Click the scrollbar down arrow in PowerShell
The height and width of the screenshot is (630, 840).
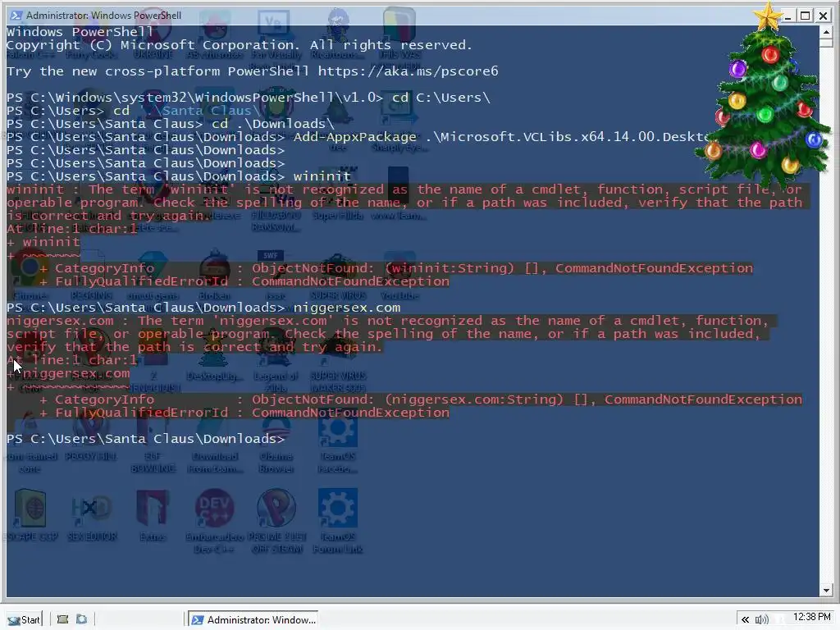[x=825, y=591]
